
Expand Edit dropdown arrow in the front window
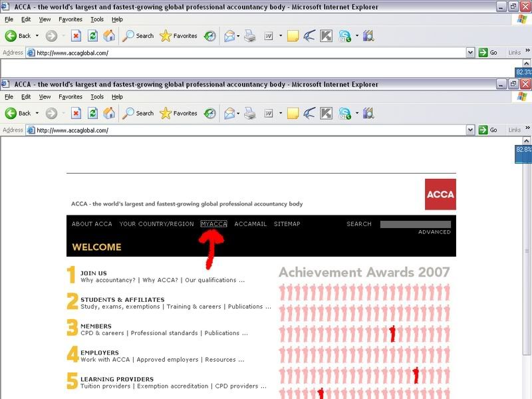pyautogui.click(x=281, y=113)
